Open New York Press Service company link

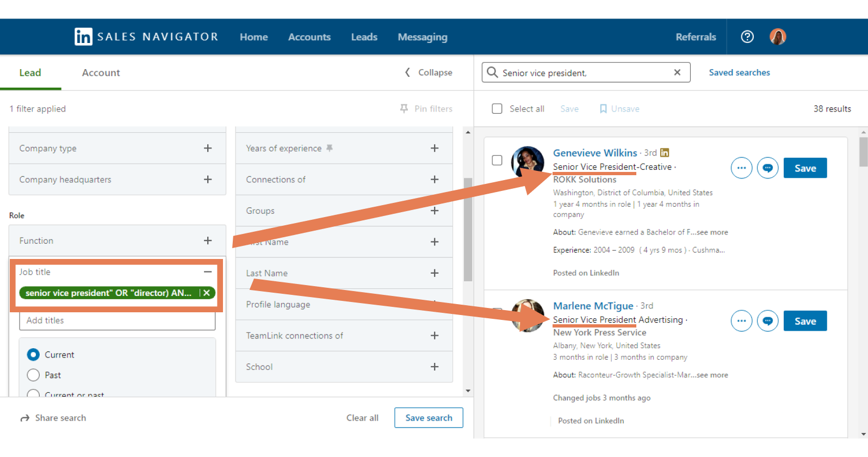600,332
